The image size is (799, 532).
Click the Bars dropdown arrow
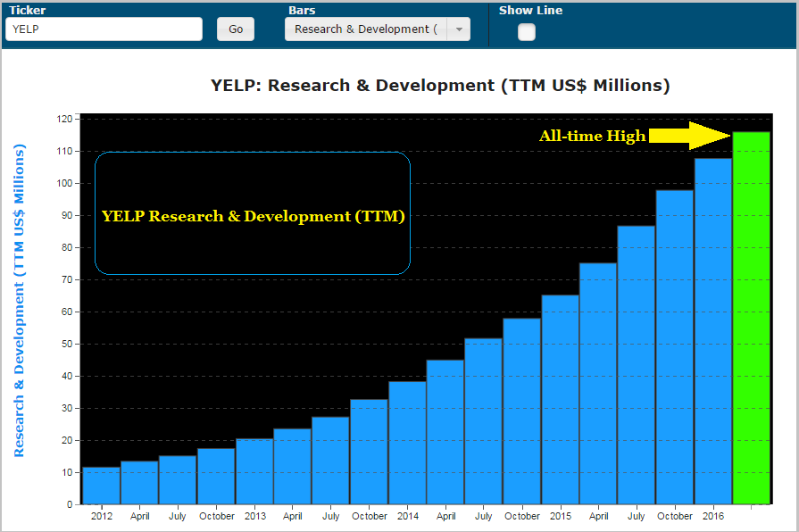coord(459,29)
